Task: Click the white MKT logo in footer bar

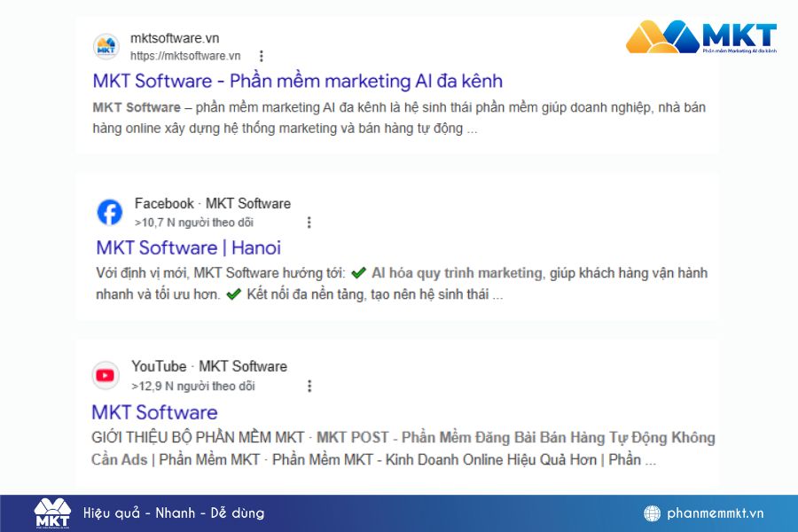Action: 52,513
